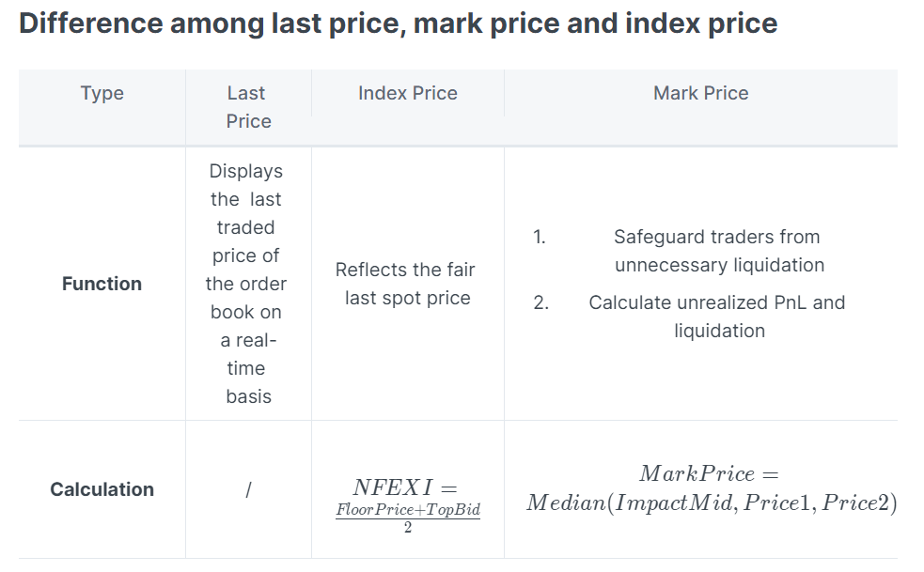Click the Last Price column header
The height and width of the screenshot is (572, 924).
coord(248,107)
